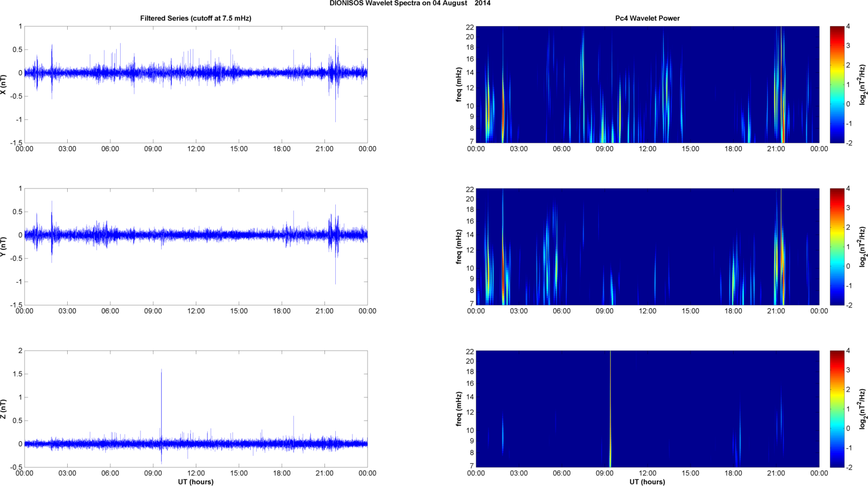
Task: Click 'UT (hours)' label under Z time series
Action: [196, 482]
